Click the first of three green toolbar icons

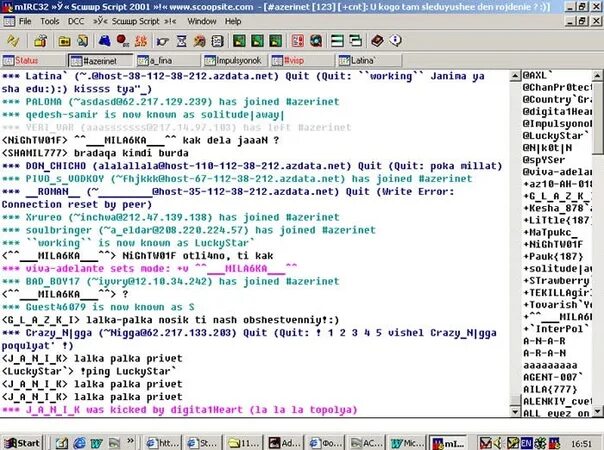coord(239,40)
